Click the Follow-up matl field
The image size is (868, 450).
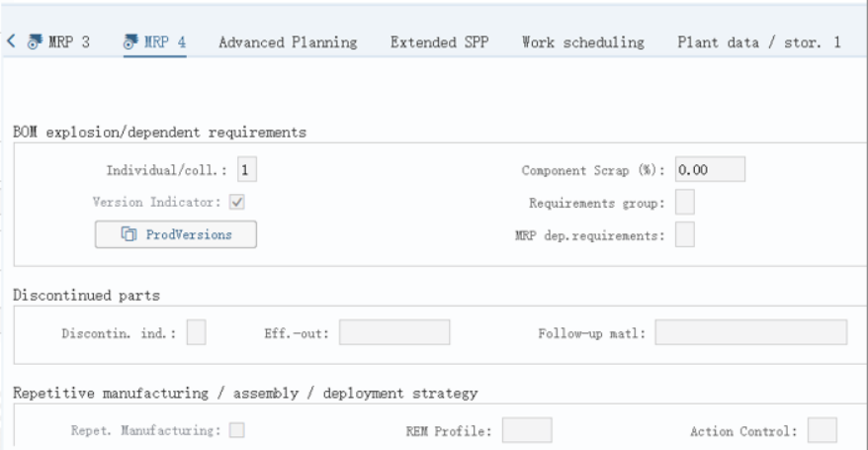click(751, 332)
